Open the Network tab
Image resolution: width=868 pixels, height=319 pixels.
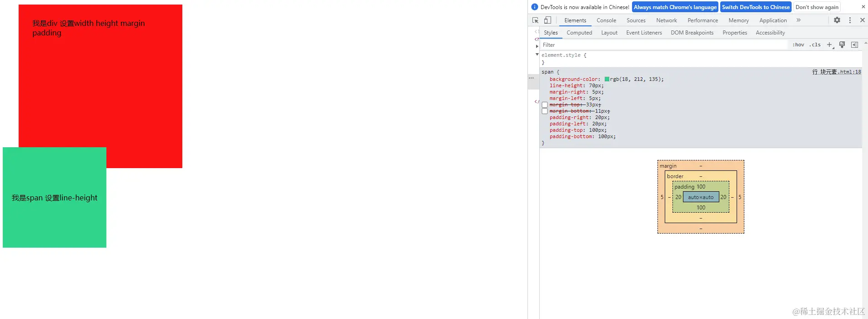[667, 20]
